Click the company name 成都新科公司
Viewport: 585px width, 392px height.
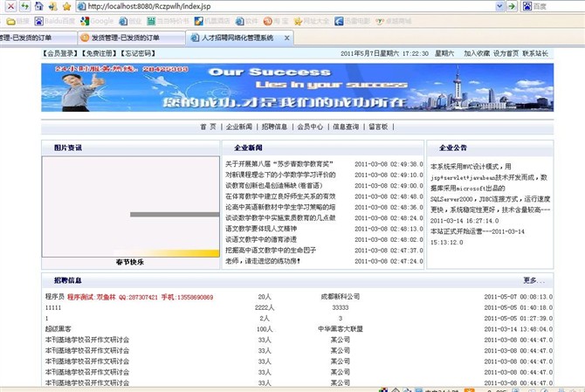point(341,297)
